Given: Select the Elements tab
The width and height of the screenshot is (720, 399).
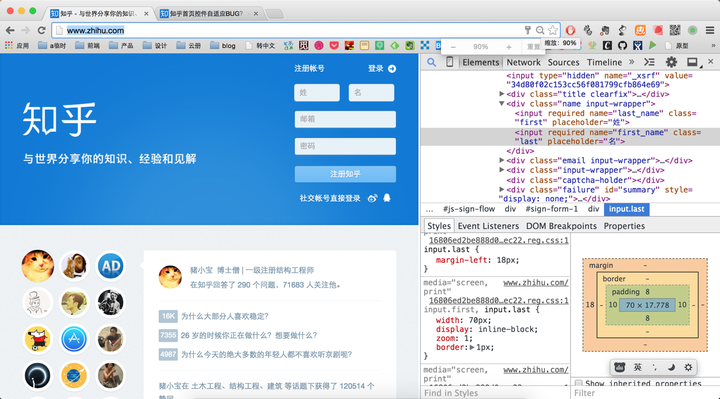Looking at the screenshot, I should coord(480,62).
